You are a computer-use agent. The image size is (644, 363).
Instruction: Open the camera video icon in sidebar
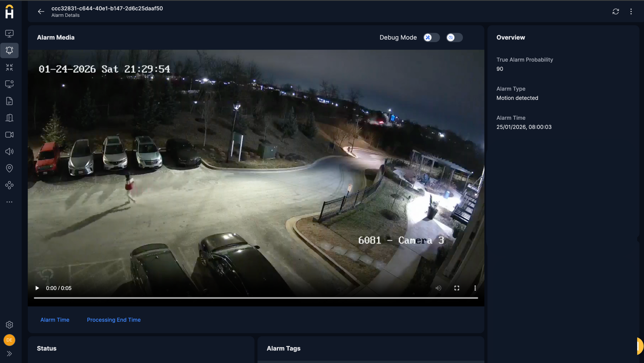(x=9, y=135)
